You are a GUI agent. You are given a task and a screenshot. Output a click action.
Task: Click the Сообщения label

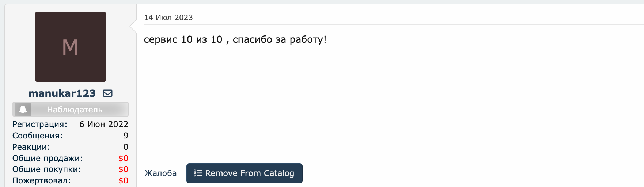38,136
